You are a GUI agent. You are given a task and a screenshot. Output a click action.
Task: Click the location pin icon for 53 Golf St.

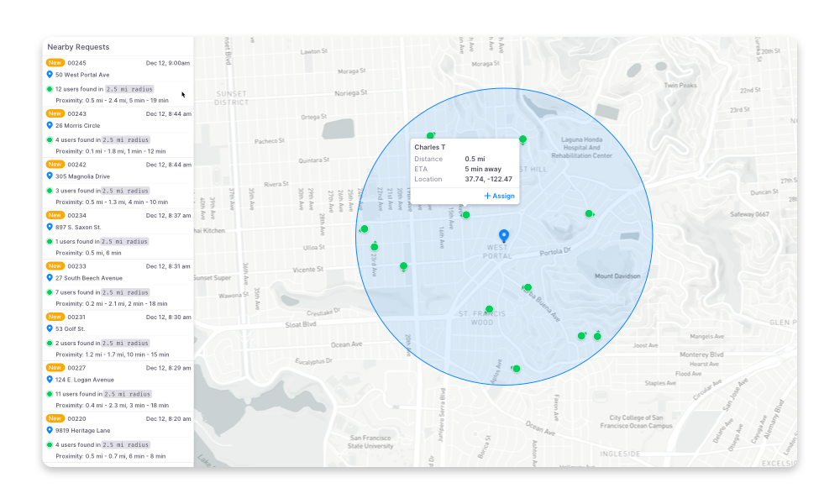[50, 328]
